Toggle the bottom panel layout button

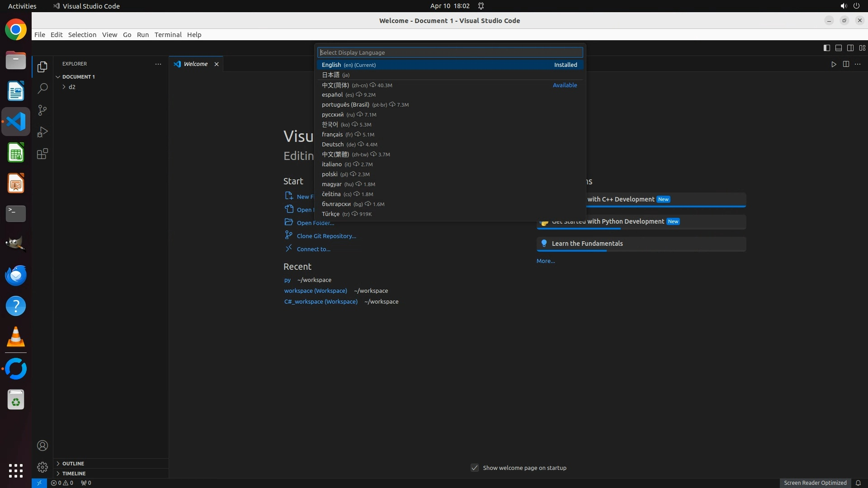[838, 48]
